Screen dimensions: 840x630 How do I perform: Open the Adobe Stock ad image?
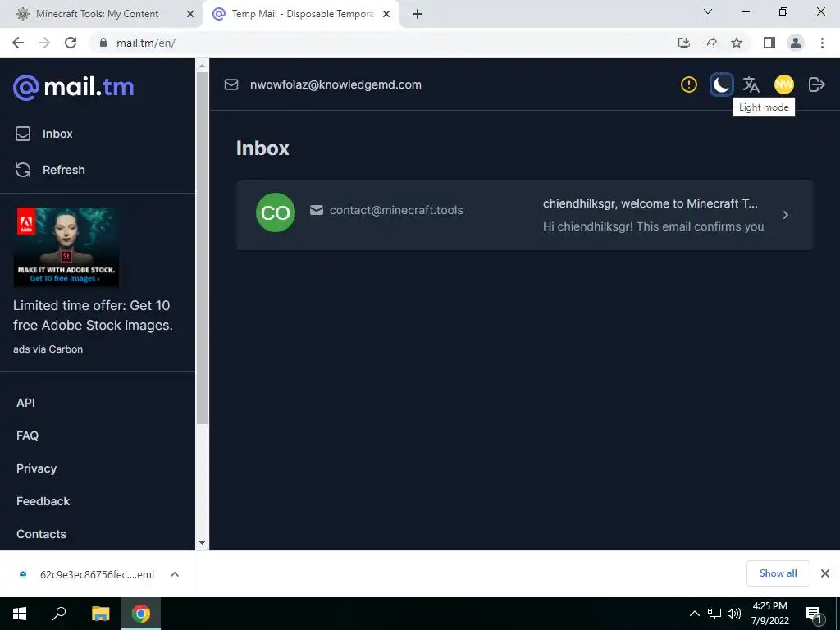tap(66, 248)
